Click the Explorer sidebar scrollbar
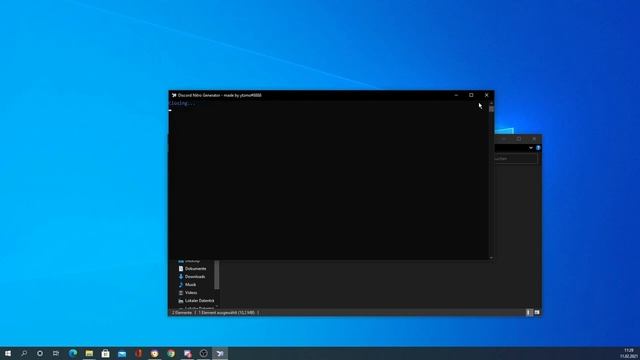This screenshot has width=640, height=360. 217,275
